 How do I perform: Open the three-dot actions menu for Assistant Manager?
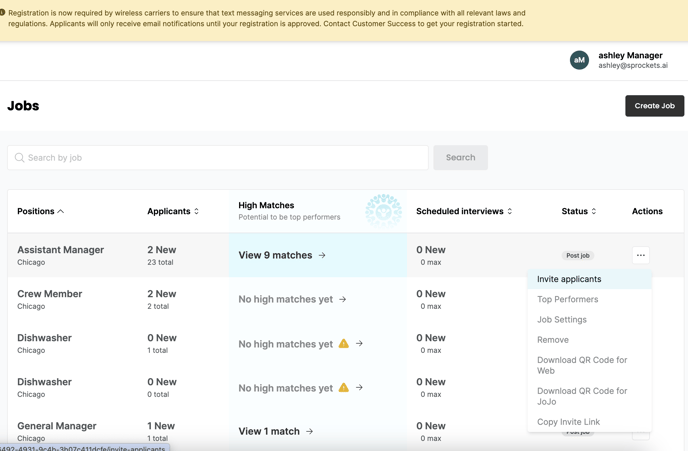pos(641,255)
